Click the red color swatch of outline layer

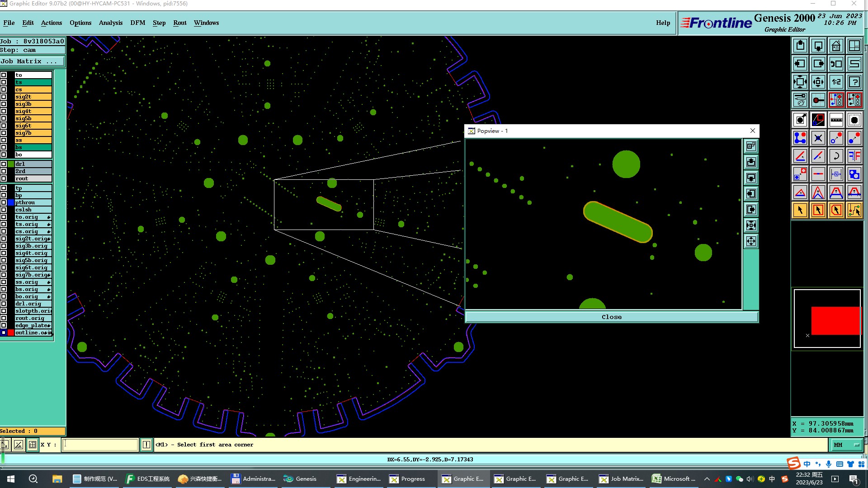(x=11, y=333)
